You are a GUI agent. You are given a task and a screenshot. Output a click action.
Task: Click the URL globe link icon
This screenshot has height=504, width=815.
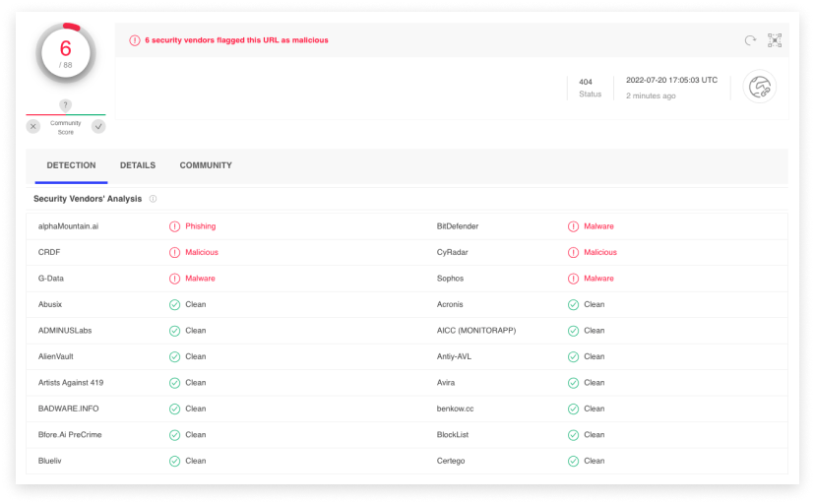759,87
